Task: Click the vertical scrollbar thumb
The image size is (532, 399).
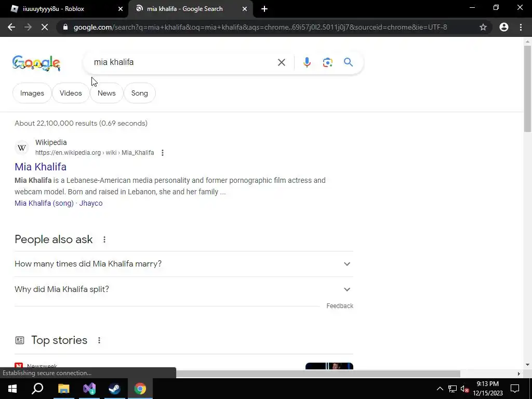Action: pos(527,89)
